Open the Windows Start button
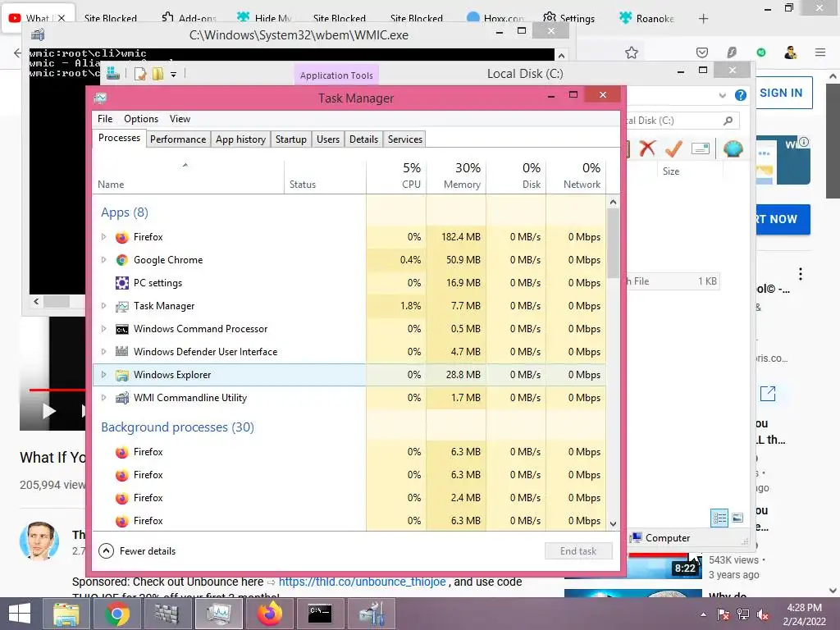 (20, 614)
